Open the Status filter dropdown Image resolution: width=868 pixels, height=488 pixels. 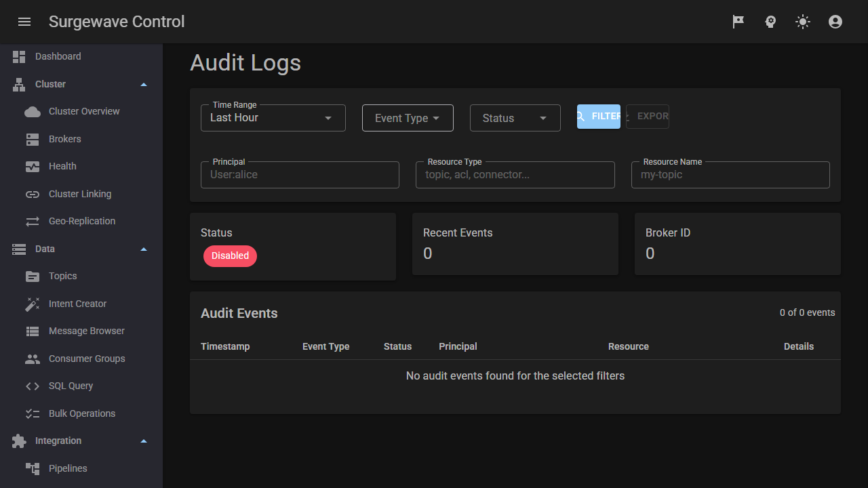pyautogui.click(x=515, y=118)
